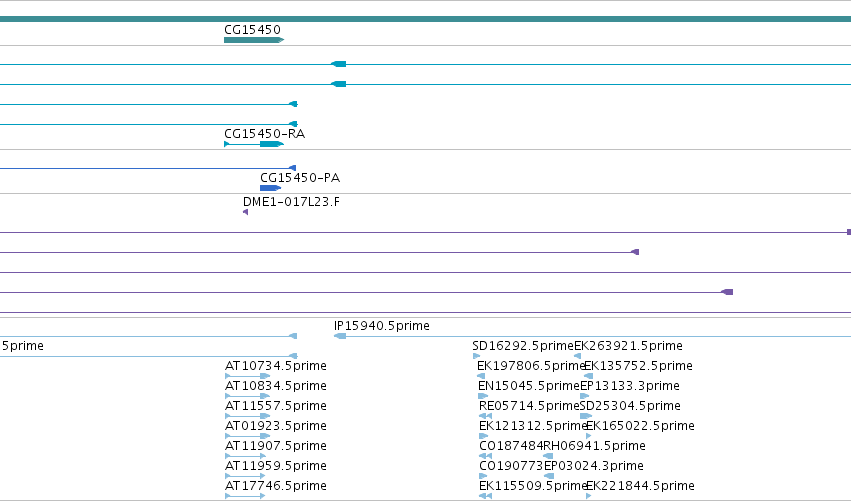
Task: Select the IP15940.5prime arrowhead glyph
Action: (340, 336)
